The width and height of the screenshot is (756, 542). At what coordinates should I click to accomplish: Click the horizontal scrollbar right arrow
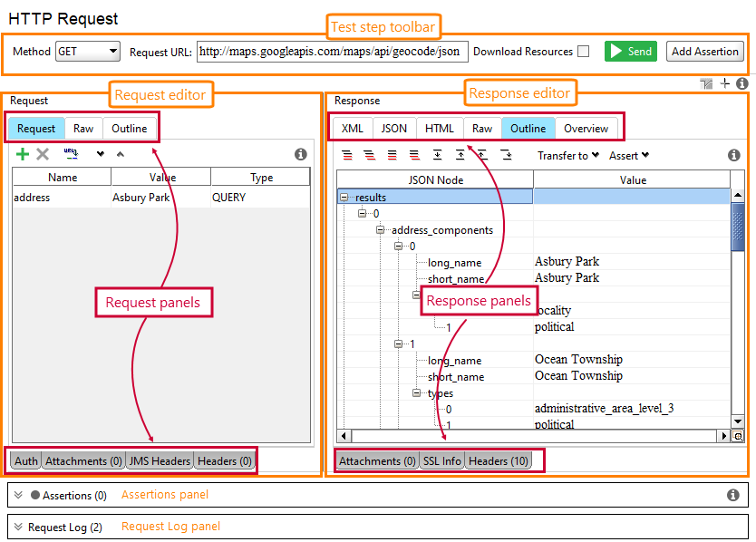click(723, 436)
